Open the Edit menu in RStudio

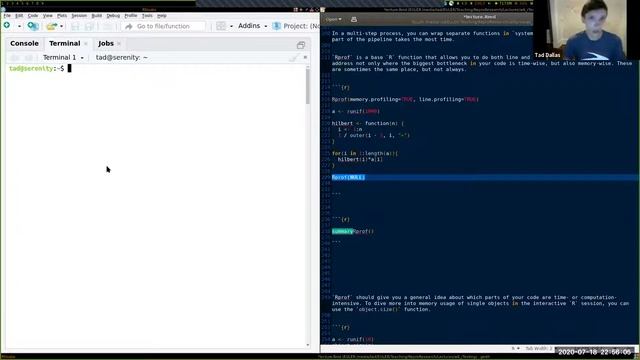point(19,16)
